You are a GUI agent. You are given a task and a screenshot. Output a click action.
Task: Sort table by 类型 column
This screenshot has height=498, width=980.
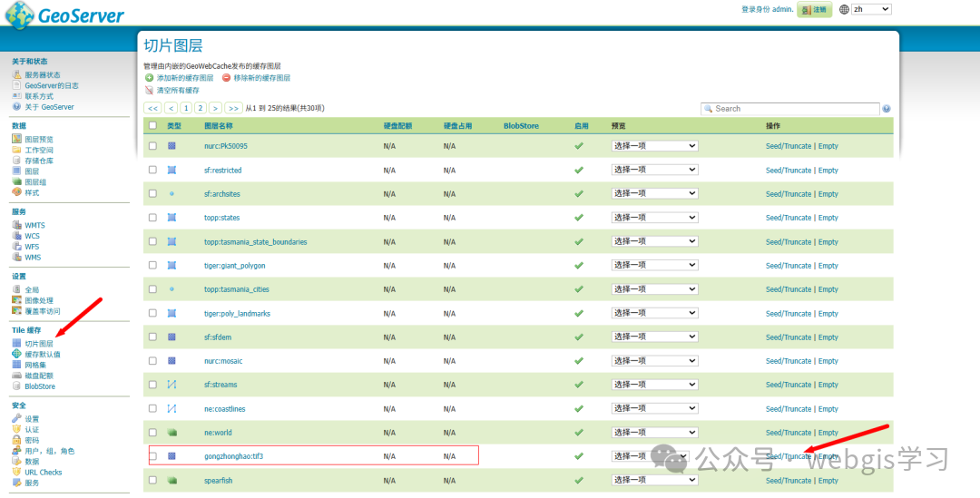tap(173, 125)
